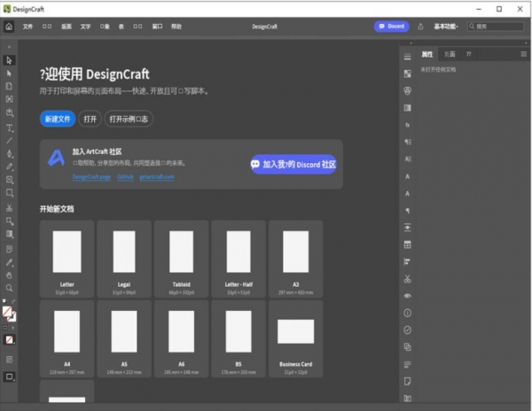Expand the right dock hamburger icon
532x411 pixels.
[408, 57]
